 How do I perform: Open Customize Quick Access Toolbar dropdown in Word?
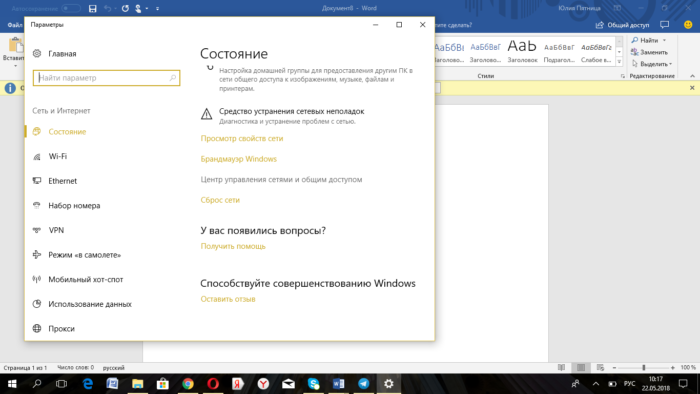[x=157, y=8]
